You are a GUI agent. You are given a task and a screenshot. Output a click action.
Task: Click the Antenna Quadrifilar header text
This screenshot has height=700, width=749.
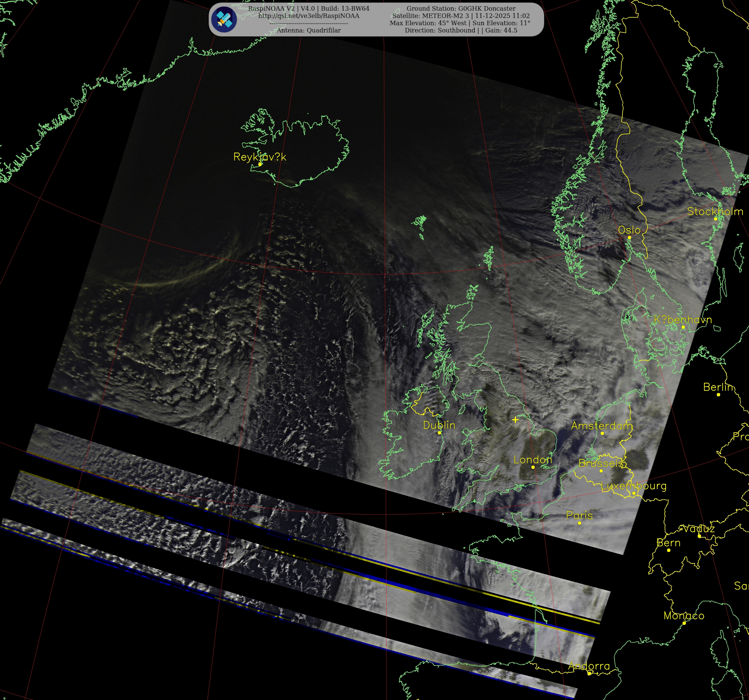[308, 30]
